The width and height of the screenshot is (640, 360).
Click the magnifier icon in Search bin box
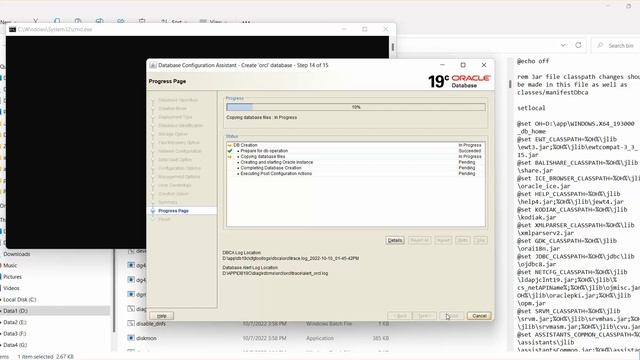click(x=600, y=45)
